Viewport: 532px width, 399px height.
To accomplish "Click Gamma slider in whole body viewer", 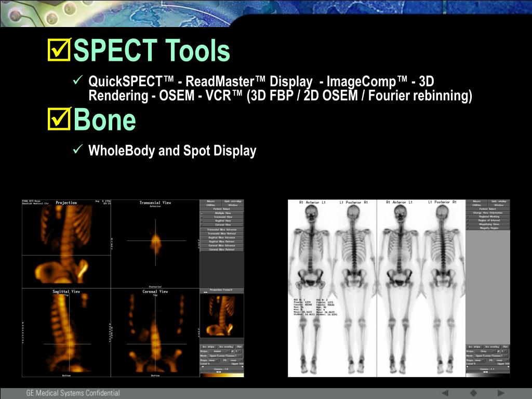I will [488, 372].
